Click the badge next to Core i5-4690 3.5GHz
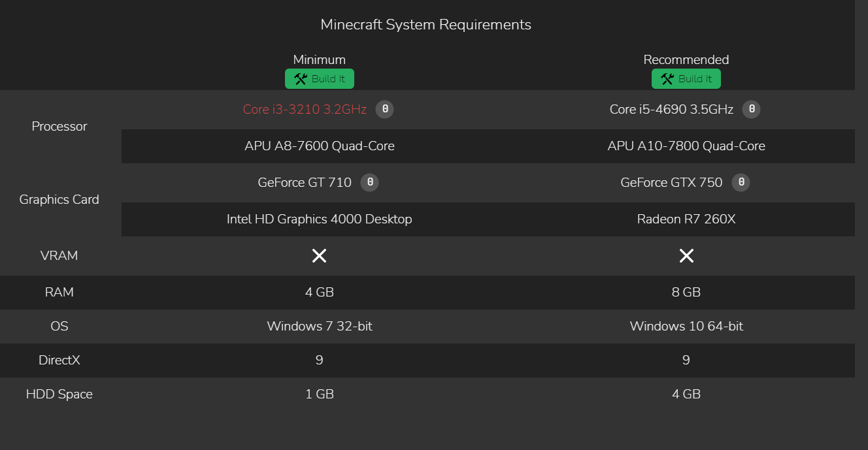Screen dimensions: 868x450 click(x=752, y=109)
